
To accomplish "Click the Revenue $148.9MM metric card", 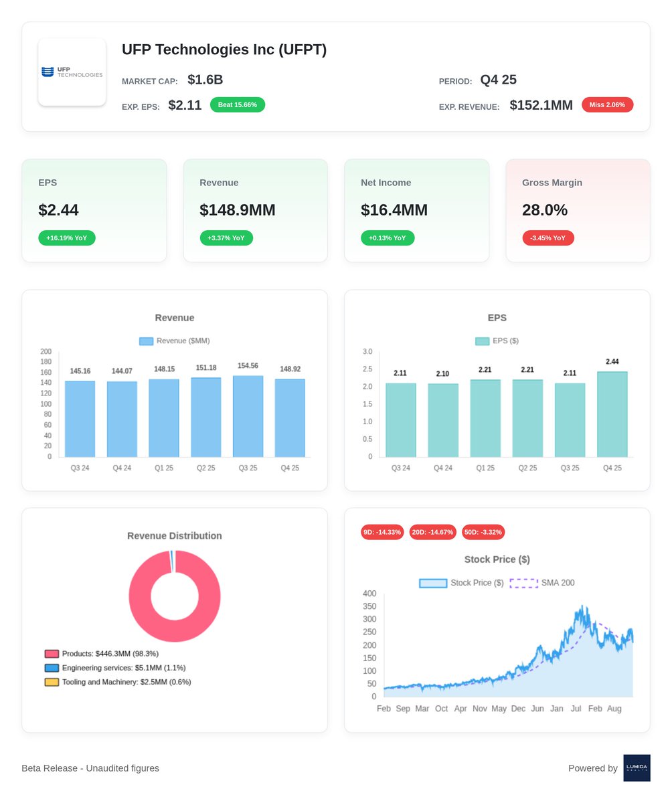I will 255,210.
